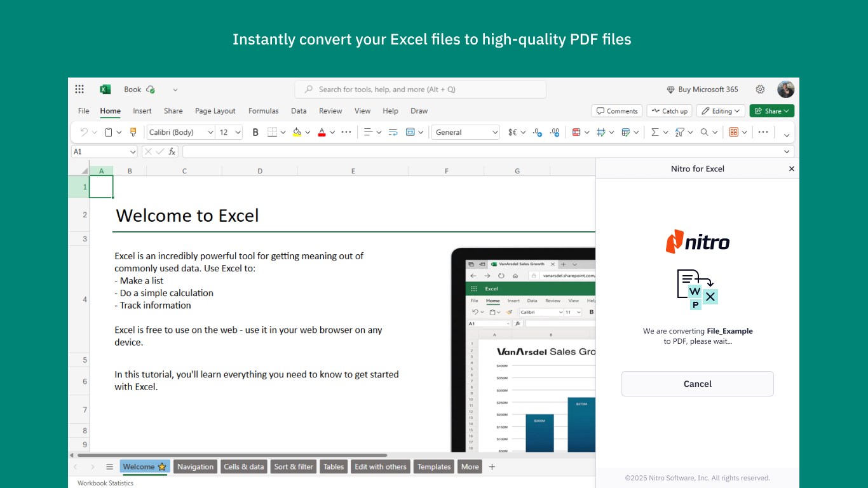Viewport: 868px width, 488px height.
Task: Click the ribbon overflow ellipsis at right
Action: 763,132
